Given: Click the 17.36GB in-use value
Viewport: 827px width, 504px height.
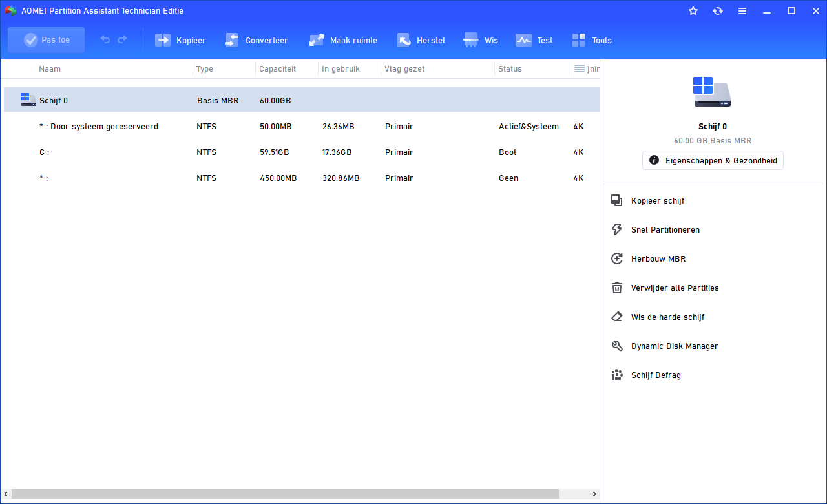Looking at the screenshot, I should [337, 152].
